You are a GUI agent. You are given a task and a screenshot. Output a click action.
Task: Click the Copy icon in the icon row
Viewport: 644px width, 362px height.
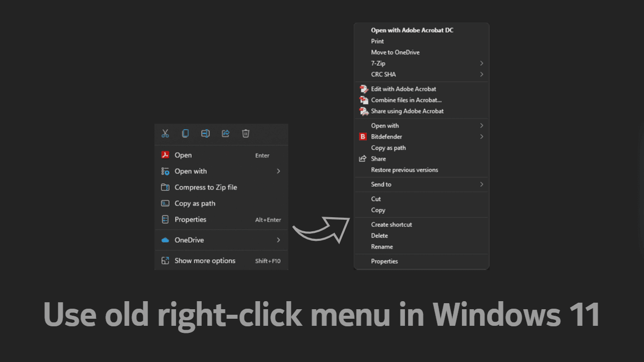185,133
